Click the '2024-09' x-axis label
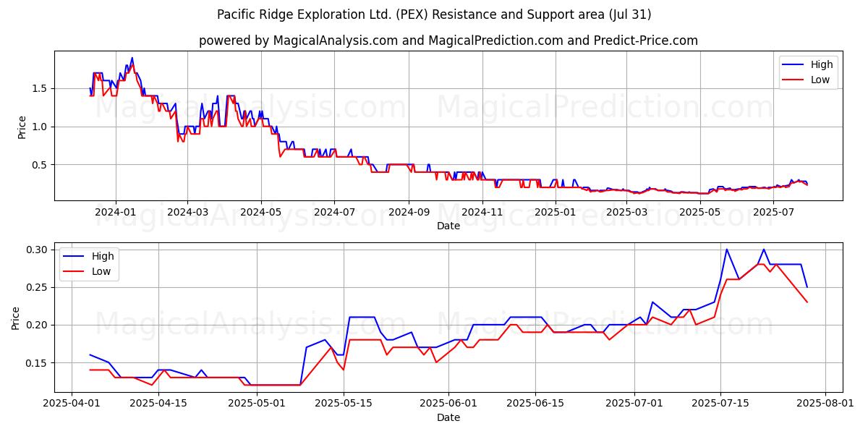The width and height of the screenshot is (868, 434). click(408, 212)
